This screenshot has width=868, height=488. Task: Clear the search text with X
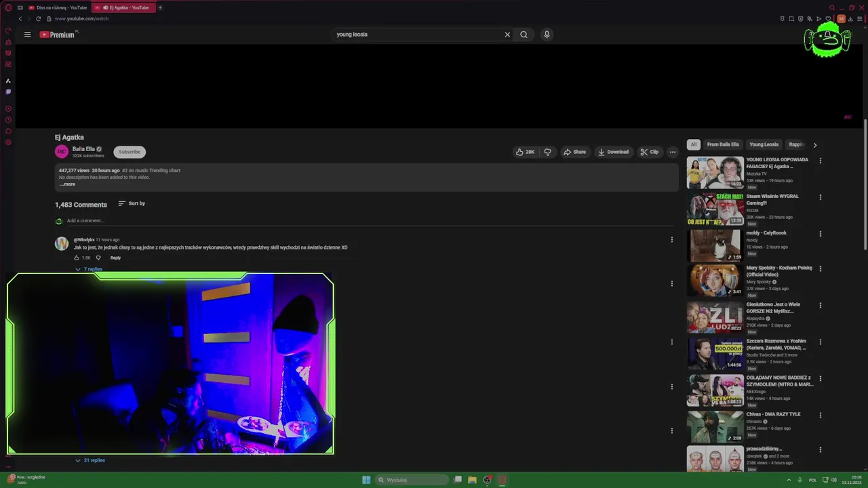507,35
